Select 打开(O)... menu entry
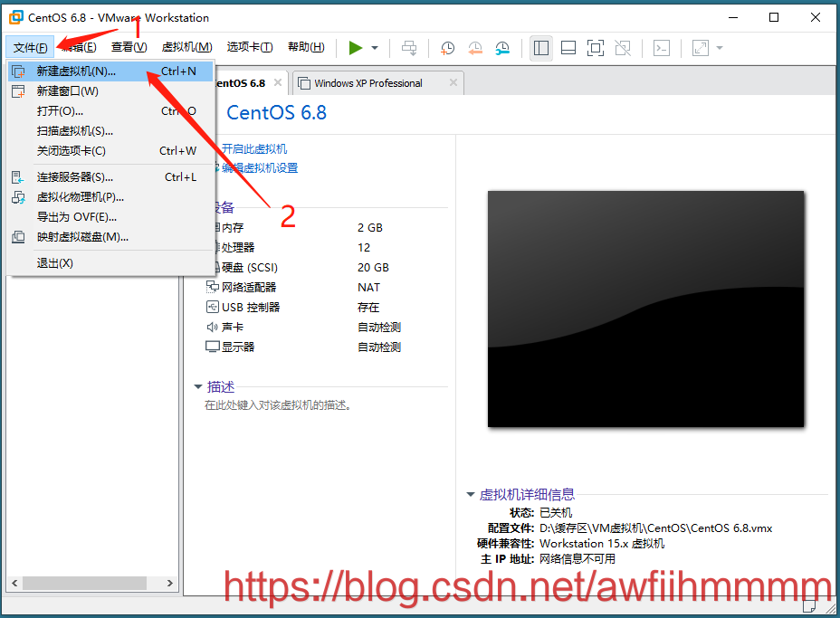The height and width of the screenshot is (618, 840). 111,111
